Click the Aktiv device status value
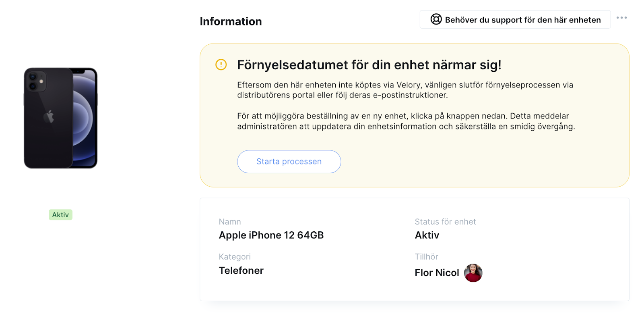 pos(427,235)
